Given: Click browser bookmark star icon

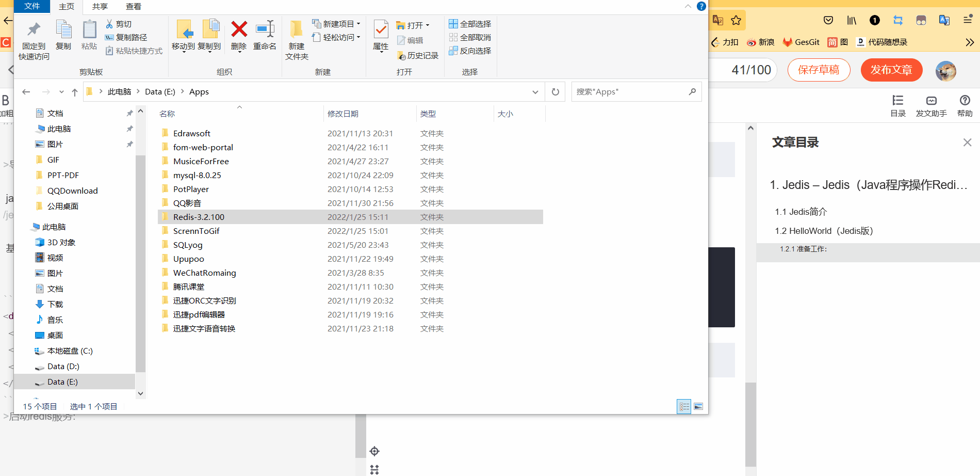Looking at the screenshot, I should (736, 20).
